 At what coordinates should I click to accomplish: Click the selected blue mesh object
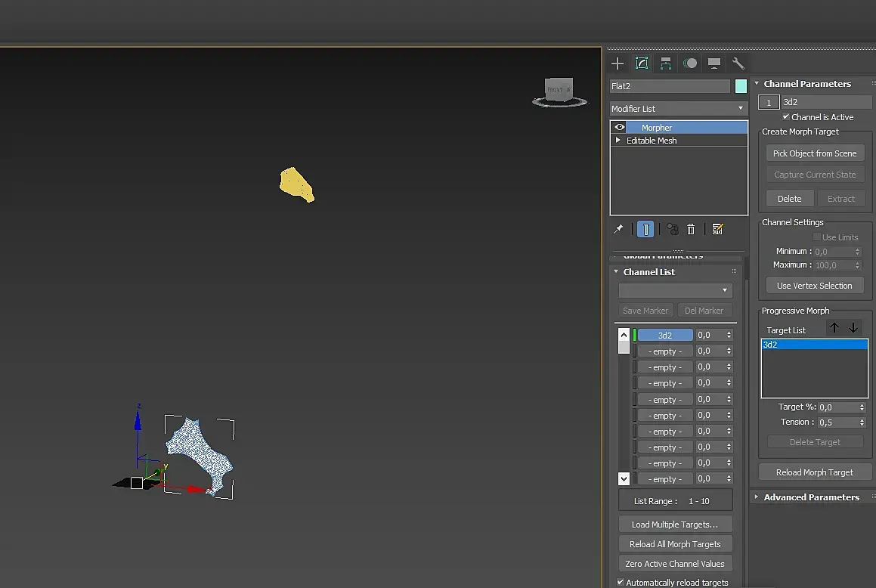click(x=200, y=453)
